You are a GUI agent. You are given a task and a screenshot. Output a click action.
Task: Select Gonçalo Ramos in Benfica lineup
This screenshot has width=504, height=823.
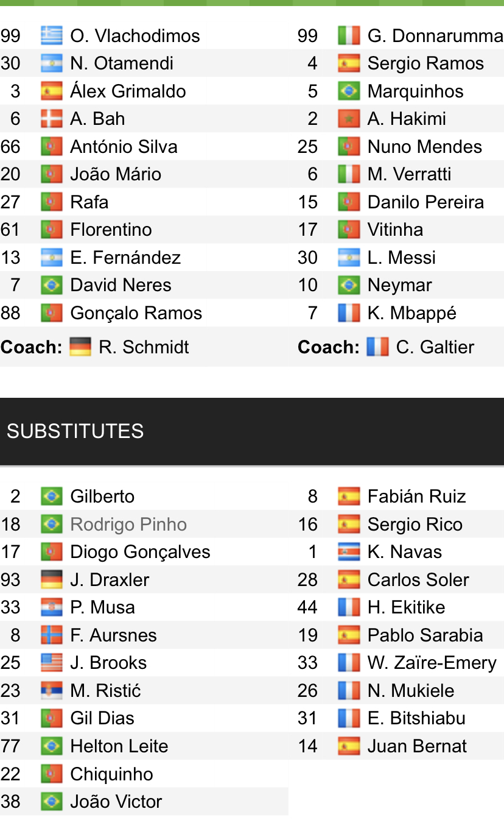(x=136, y=313)
